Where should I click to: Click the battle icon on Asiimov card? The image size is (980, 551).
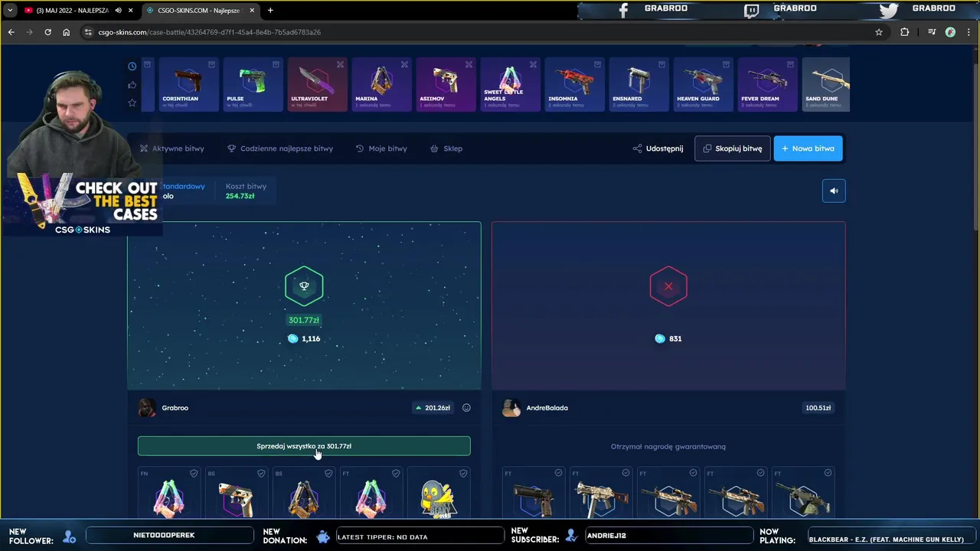[x=469, y=65]
